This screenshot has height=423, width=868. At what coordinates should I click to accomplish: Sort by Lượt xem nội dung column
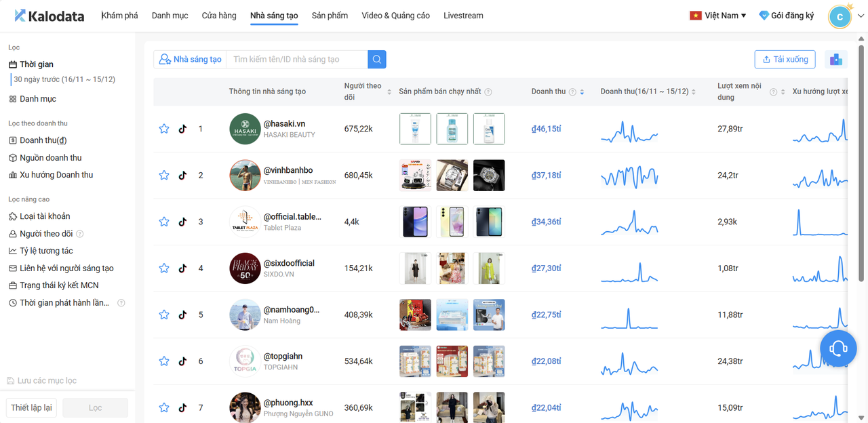click(x=783, y=92)
